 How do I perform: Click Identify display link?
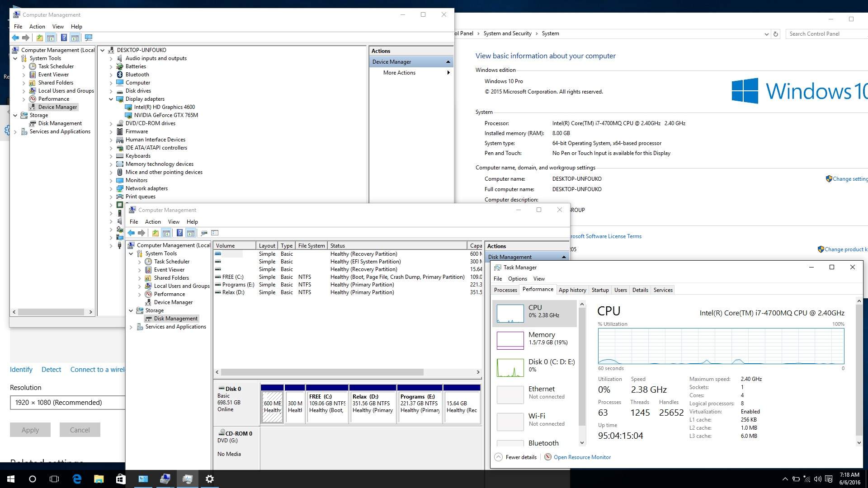(21, 370)
